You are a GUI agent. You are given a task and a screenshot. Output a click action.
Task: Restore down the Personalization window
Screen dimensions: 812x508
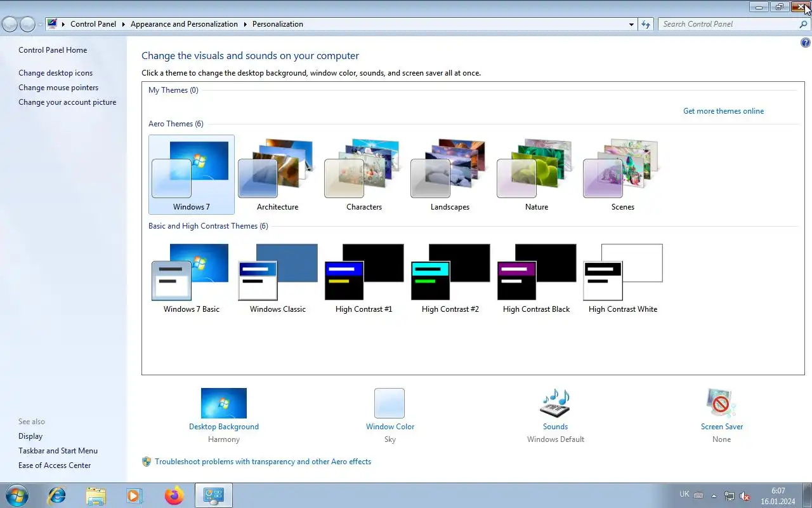point(780,7)
